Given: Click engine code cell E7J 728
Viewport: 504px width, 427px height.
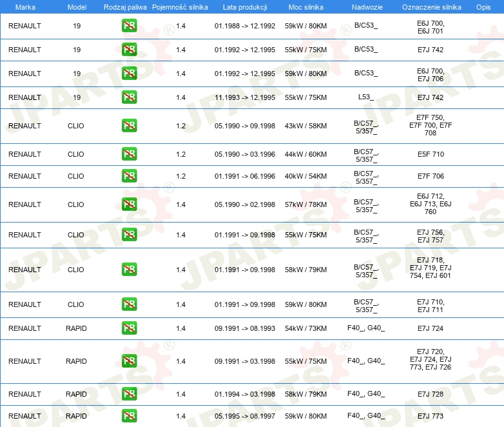Looking at the screenshot, I should [431, 394].
